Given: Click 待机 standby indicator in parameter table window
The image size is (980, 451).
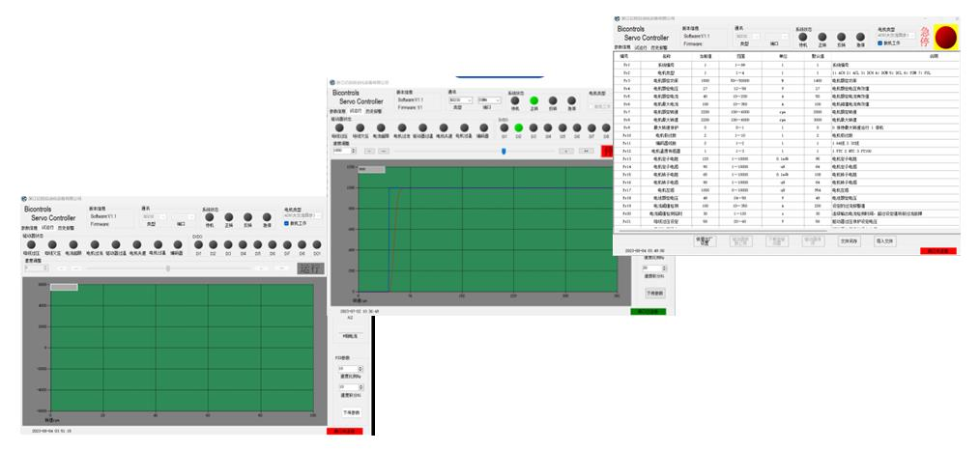Looking at the screenshot, I should point(803,37).
